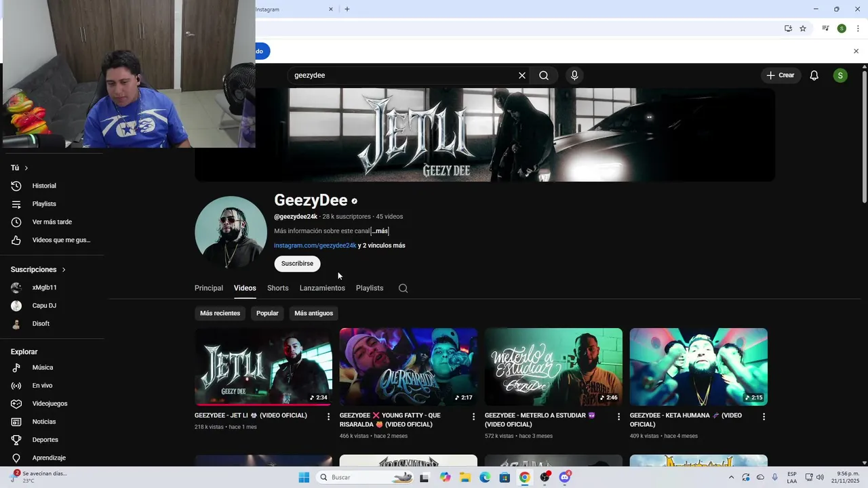Click the Chrome profile avatar in the toolbar

(x=842, y=28)
